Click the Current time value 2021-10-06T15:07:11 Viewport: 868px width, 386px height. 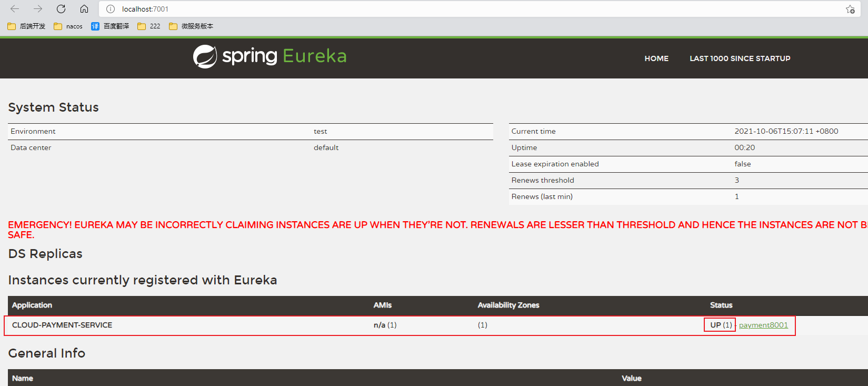(x=786, y=131)
